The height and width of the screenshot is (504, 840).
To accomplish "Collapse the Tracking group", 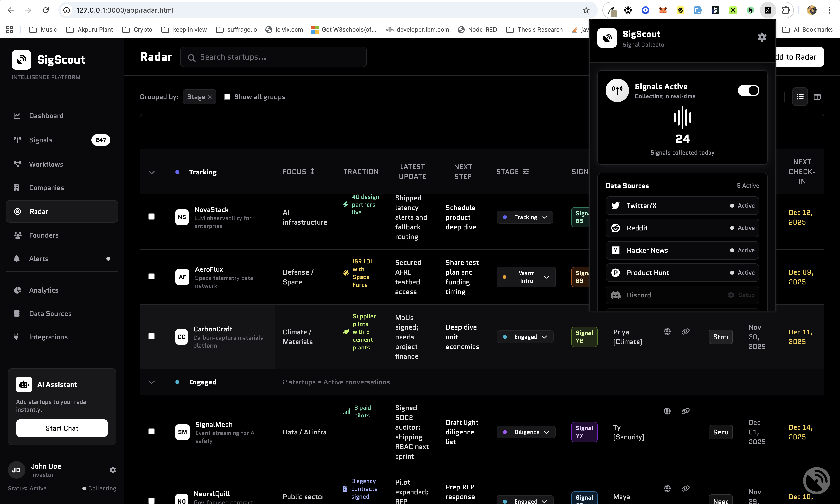I will (x=151, y=172).
